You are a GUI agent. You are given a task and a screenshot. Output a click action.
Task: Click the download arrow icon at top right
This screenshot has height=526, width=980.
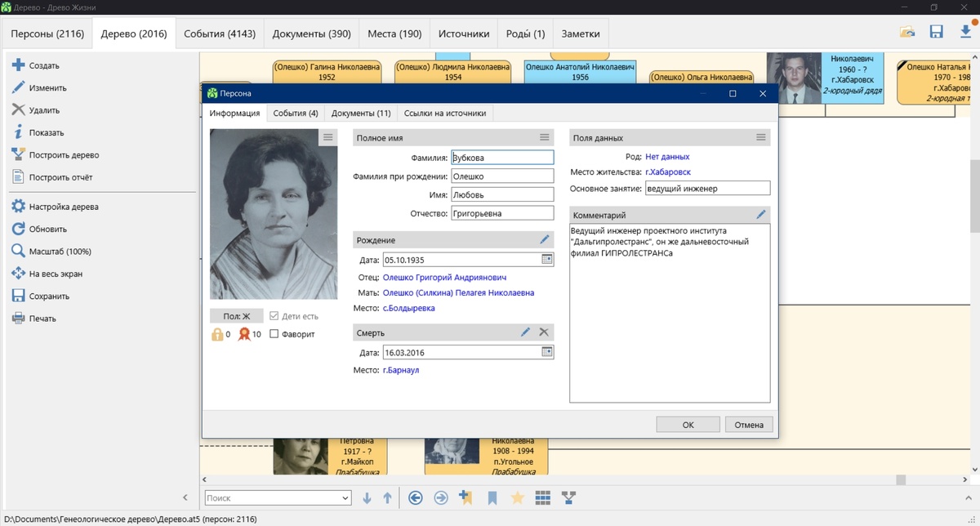pos(965,32)
